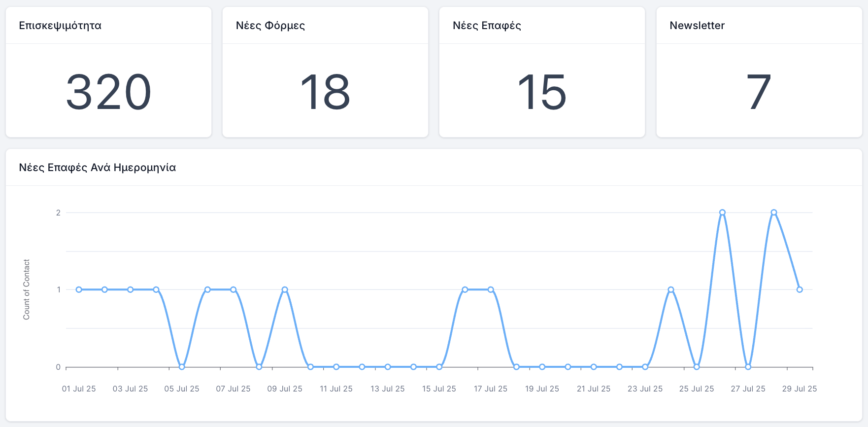Click the 17 Jul 25 data point
The height and width of the screenshot is (427, 868).
click(491, 289)
